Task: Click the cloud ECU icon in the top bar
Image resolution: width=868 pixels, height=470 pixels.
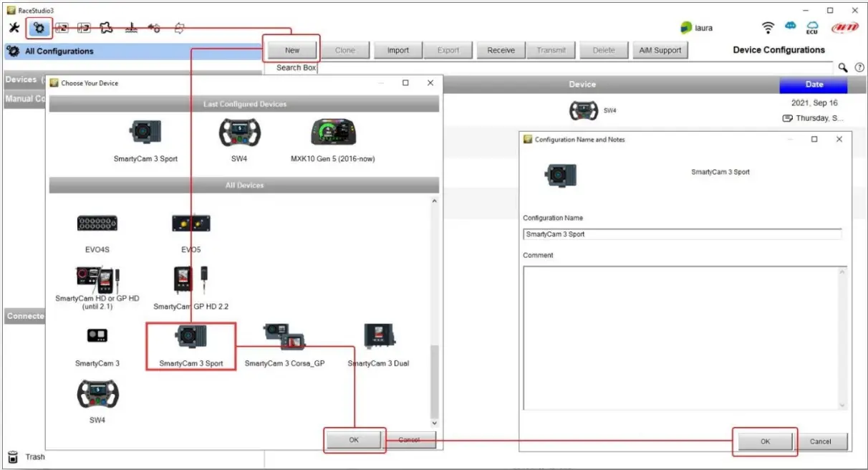Action: coord(812,27)
